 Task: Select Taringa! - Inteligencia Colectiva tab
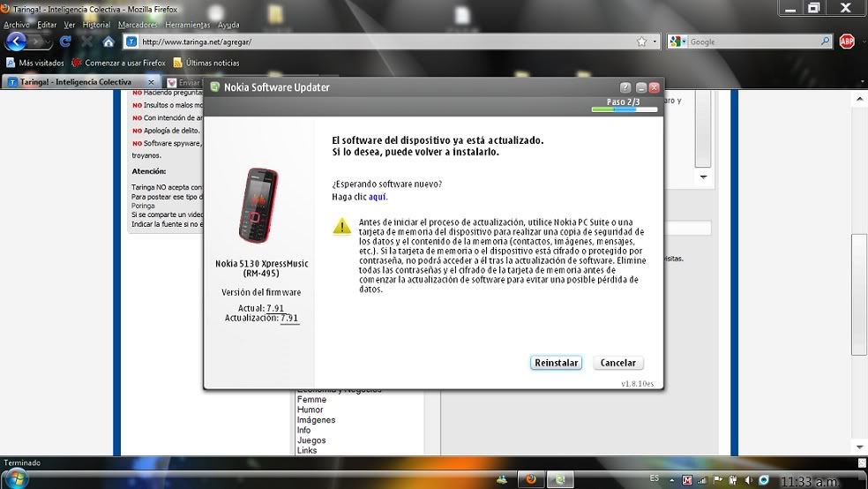(75, 82)
